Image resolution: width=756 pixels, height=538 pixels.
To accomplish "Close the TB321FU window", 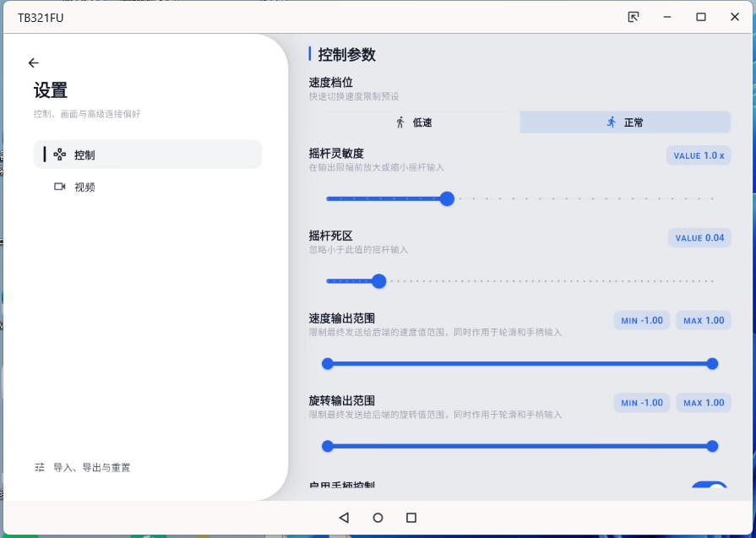I will [x=735, y=18].
